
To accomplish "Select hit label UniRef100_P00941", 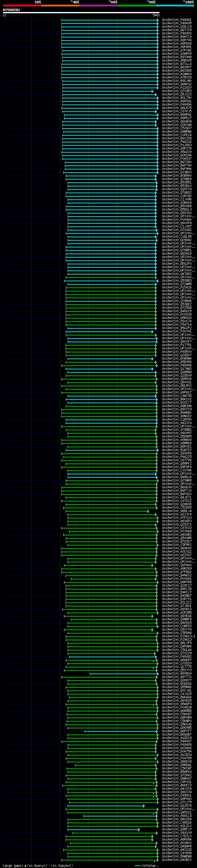I will pos(176,579).
